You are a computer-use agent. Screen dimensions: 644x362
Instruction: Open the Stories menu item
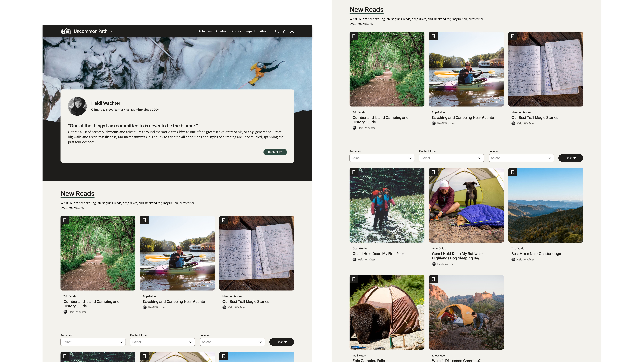click(x=235, y=31)
